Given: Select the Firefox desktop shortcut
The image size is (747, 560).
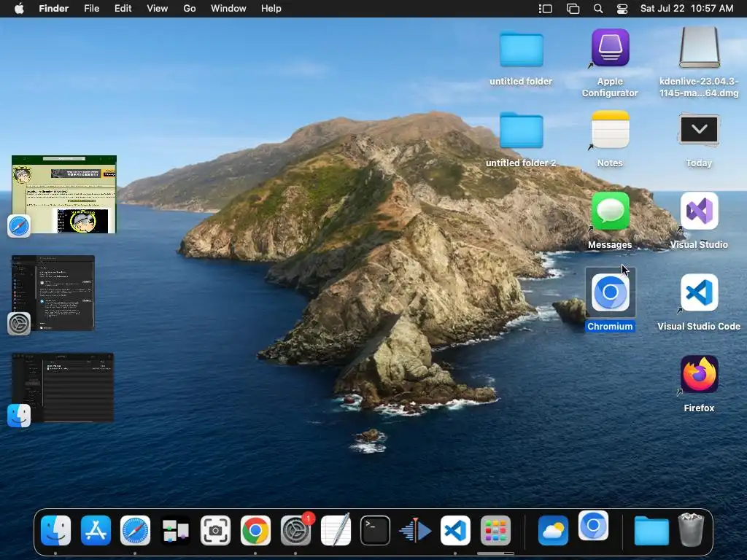Looking at the screenshot, I should coord(699,376).
